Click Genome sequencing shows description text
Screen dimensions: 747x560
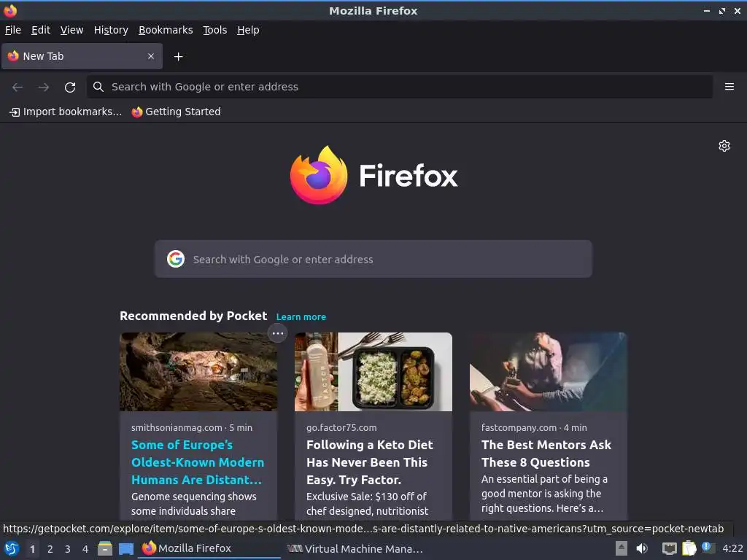(x=194, y=504)
